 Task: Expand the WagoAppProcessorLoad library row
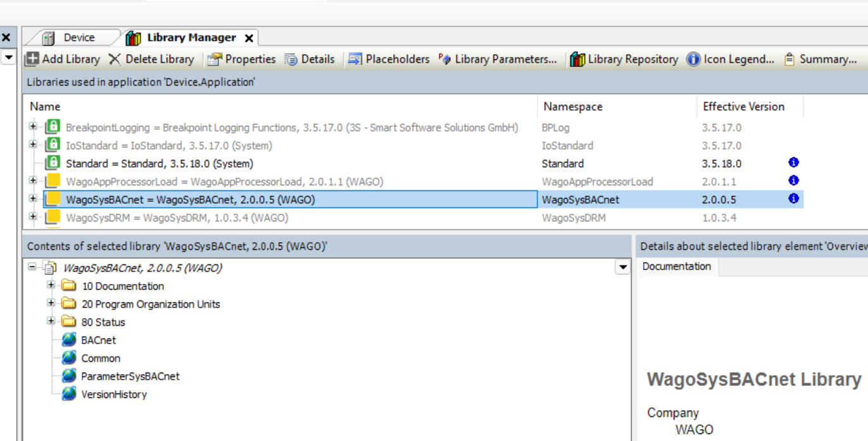point(33,181)
